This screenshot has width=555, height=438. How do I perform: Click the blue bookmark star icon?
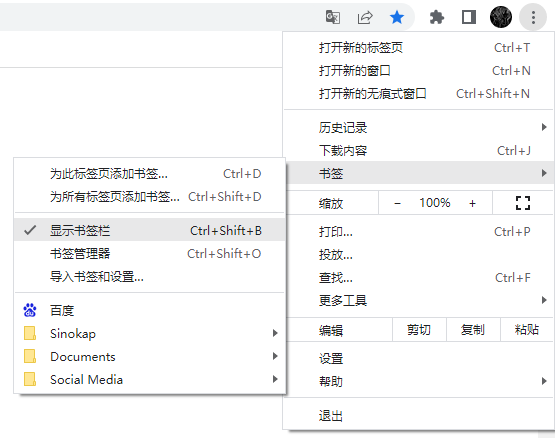397,17
